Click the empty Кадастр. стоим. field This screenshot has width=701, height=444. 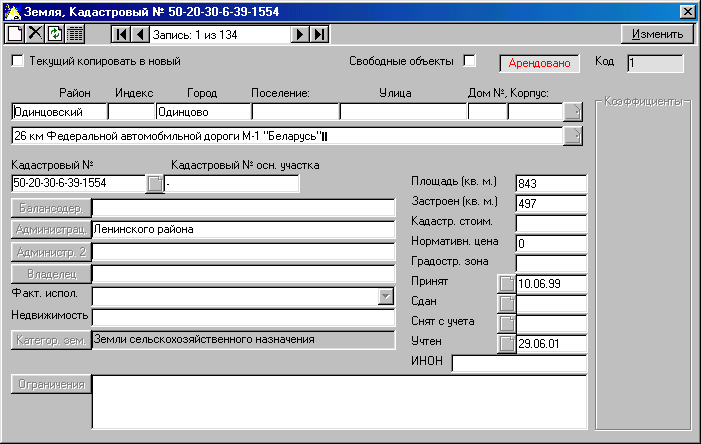tap(551, 224)
